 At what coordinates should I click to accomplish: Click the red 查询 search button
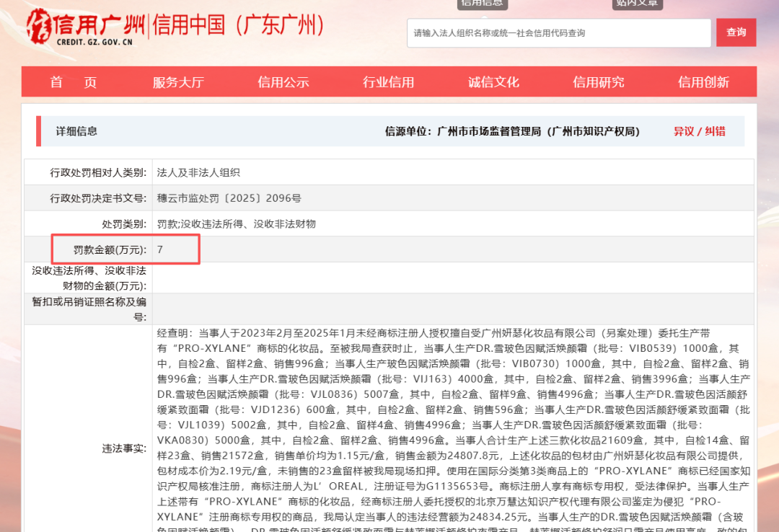click(736, 32)
